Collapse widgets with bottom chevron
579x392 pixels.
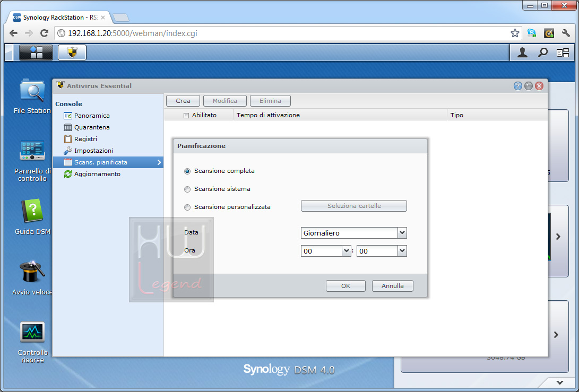560,382
